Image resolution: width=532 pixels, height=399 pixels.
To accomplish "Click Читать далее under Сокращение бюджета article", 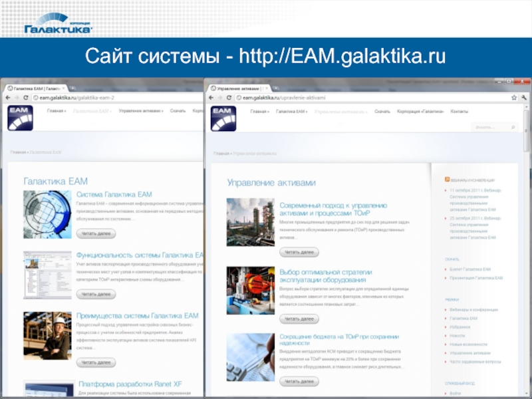I will 299,381.
